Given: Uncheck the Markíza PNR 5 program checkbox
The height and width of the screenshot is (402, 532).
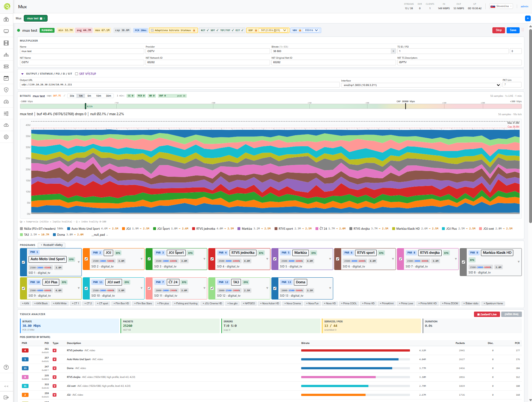Looking at the screenshot, I should click(275, 259).
